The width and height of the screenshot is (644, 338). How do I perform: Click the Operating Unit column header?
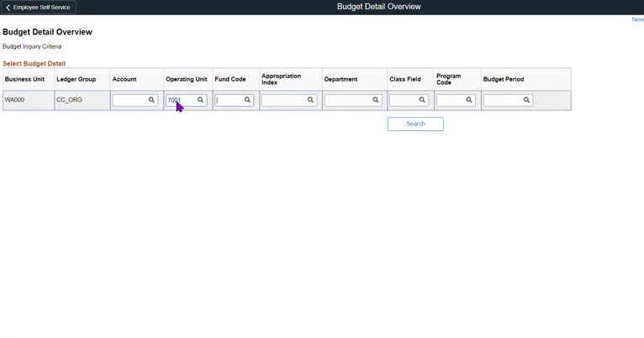pos(188,79)
